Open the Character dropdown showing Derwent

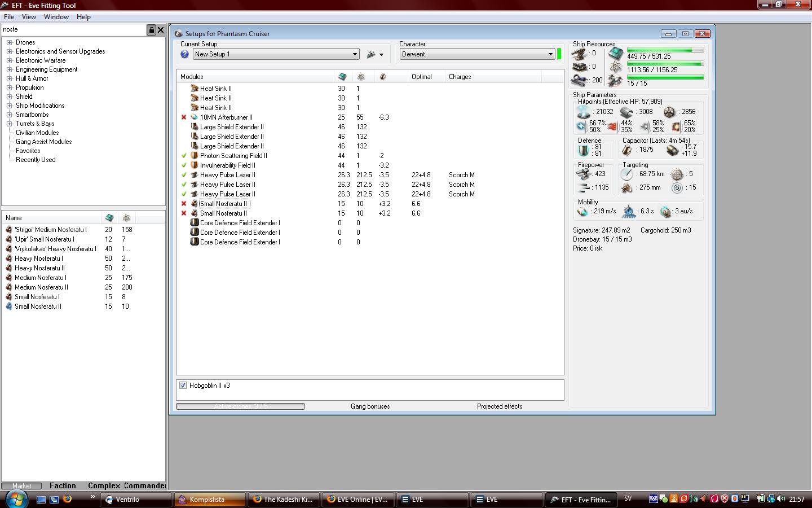[x=477, y=54]
